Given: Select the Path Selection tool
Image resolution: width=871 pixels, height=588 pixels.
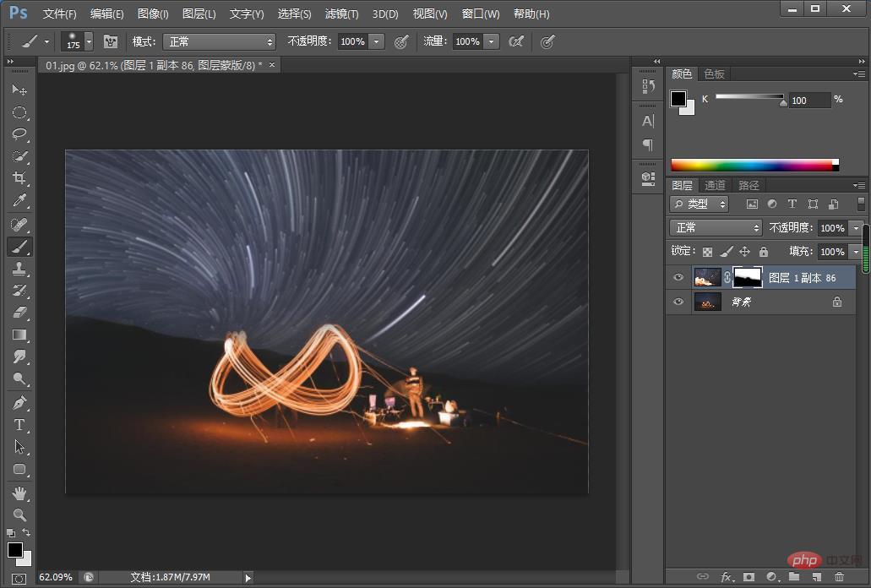Looking at the screenshot, I should 19,447.
